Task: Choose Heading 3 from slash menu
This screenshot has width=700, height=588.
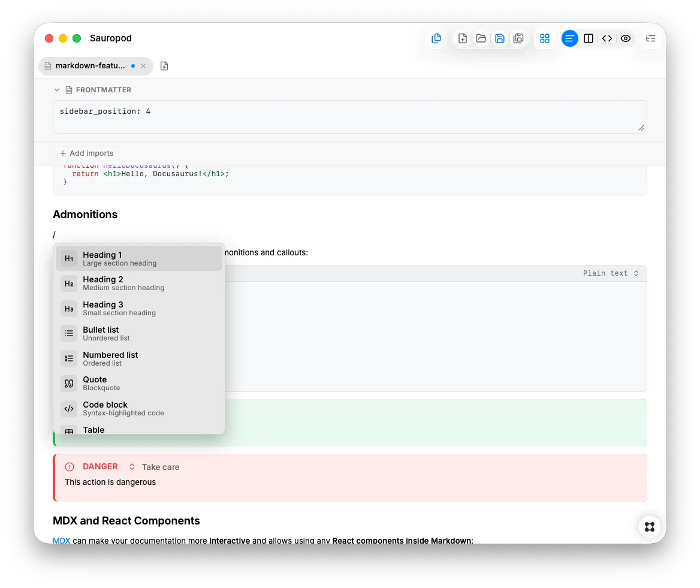Action: pyautogui.click(x=139, y=309)
